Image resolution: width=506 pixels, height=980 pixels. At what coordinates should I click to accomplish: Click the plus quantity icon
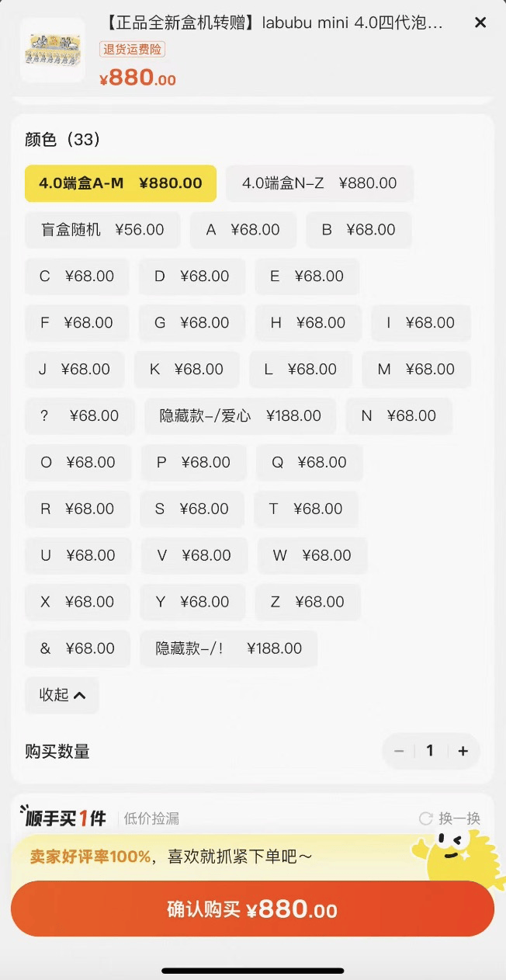tap(463, 751)
